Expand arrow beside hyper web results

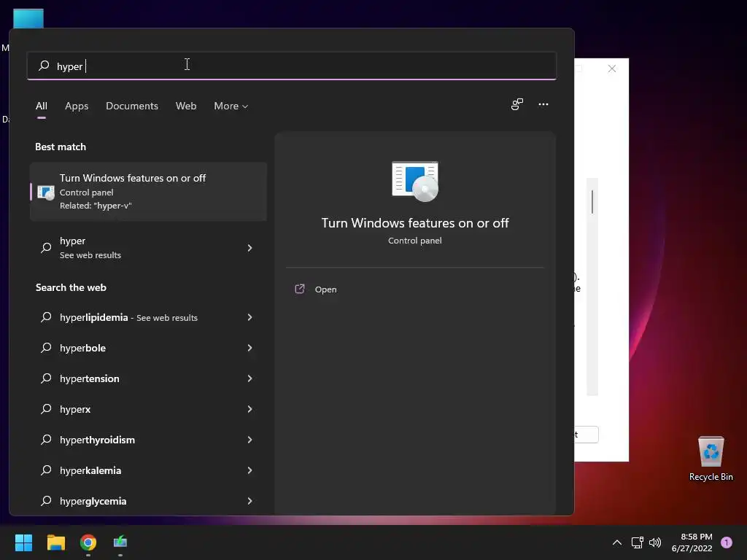coord(249,248)
